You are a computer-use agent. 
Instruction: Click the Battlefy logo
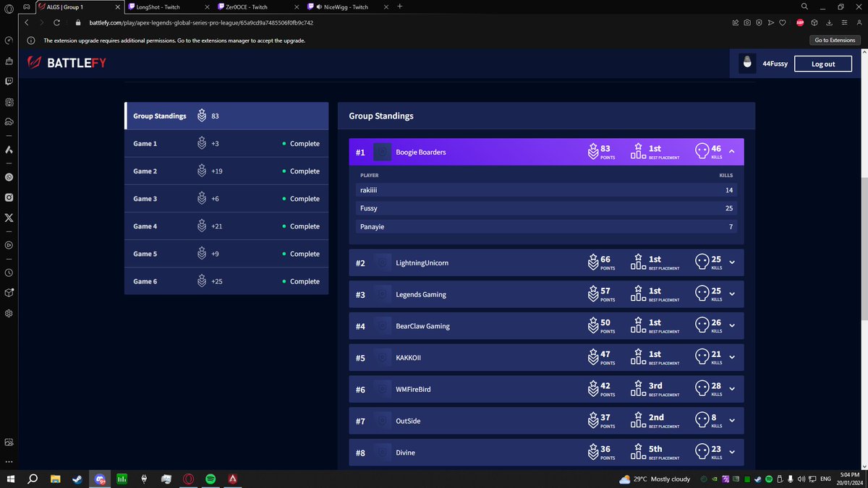[67, 63]
